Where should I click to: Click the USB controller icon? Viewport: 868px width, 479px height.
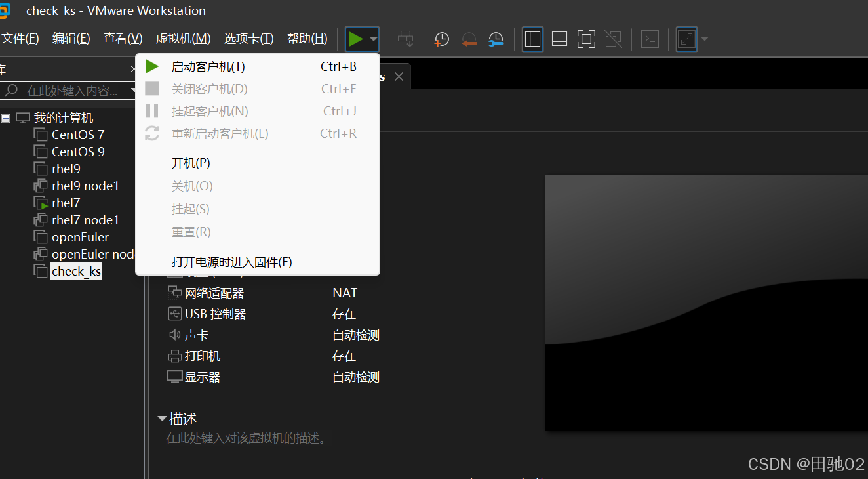click(x=174, y=314)
